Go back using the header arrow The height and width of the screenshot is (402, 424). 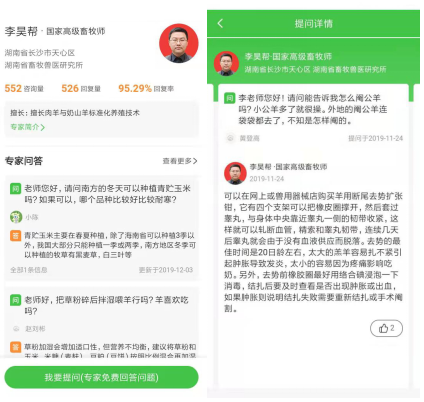pos(220,23)
